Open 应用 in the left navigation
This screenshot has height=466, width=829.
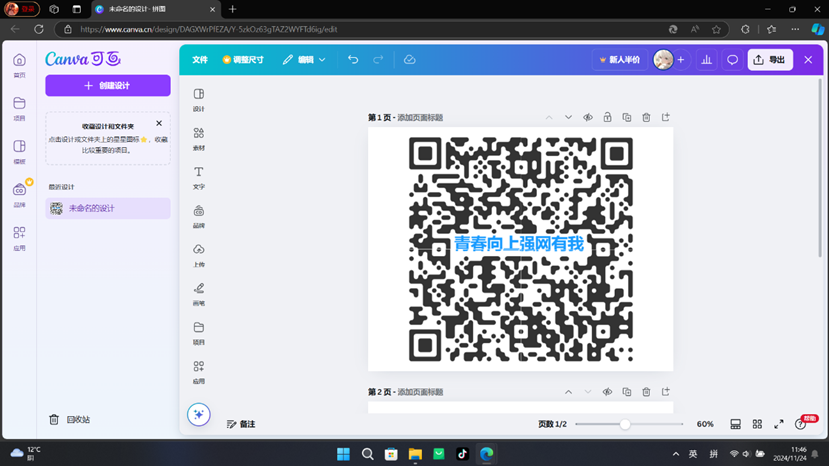tap(20, 238)
